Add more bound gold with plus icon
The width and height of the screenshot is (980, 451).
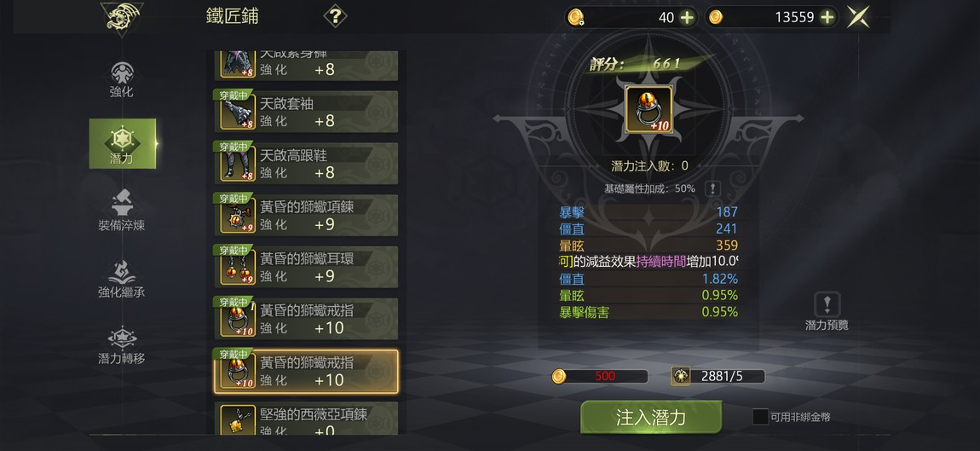click(687, 18)
